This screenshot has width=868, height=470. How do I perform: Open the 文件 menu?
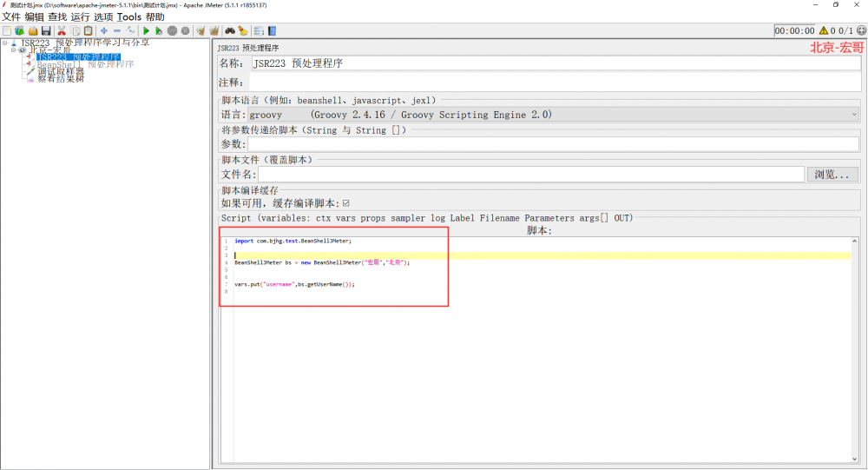[x=11, y=17]
